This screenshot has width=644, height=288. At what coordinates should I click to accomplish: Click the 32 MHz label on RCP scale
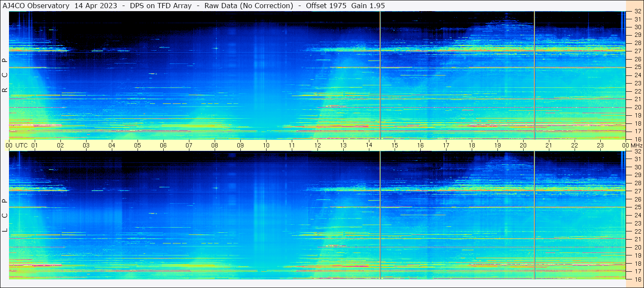(x=637, y=12)
